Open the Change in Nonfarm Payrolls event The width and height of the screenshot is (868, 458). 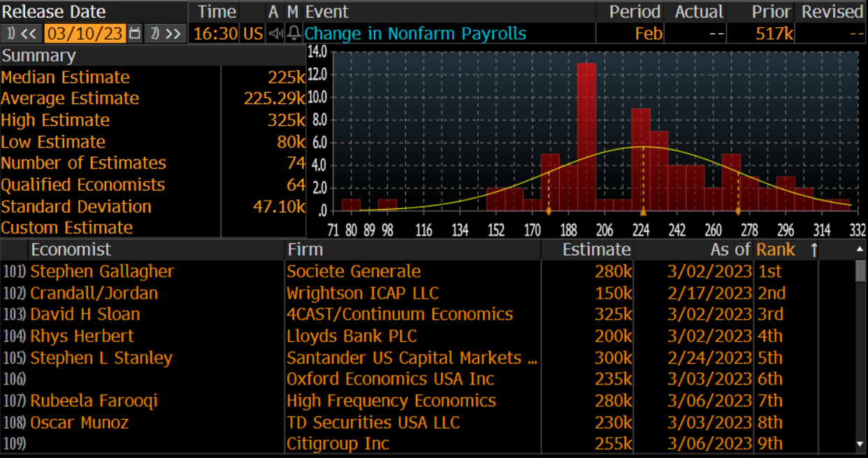(x=415, y=34)
